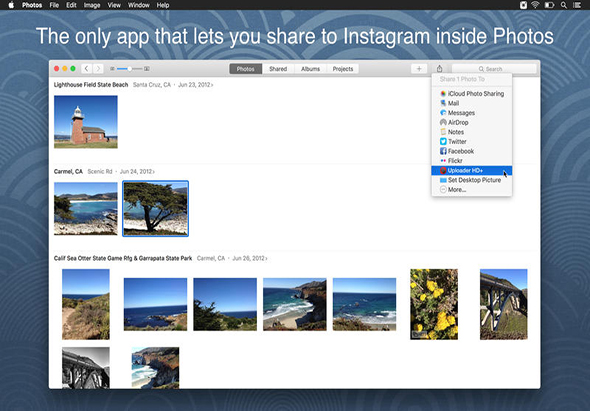Open More... in the share menu
The height and width of the screenshot is (411, 590).
click(471, 190)
